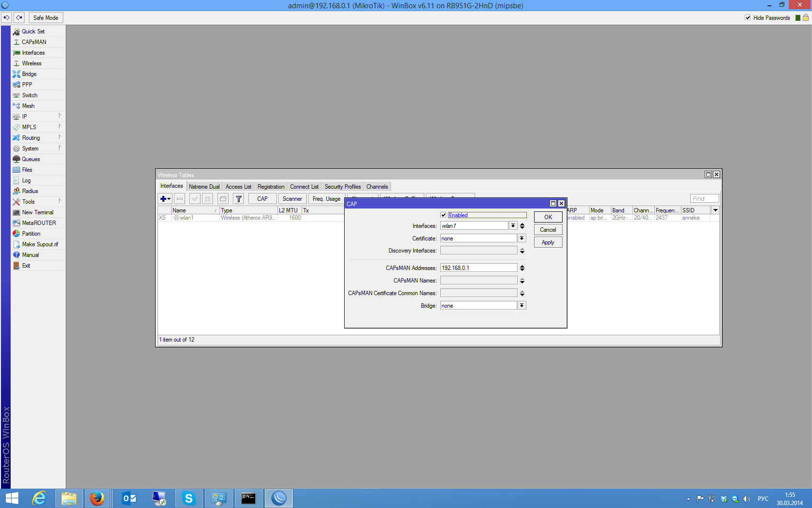Screen dimensions: 812x508
Task: Launch Firefox from the Windows taskbar
Action: coord(97,498)
